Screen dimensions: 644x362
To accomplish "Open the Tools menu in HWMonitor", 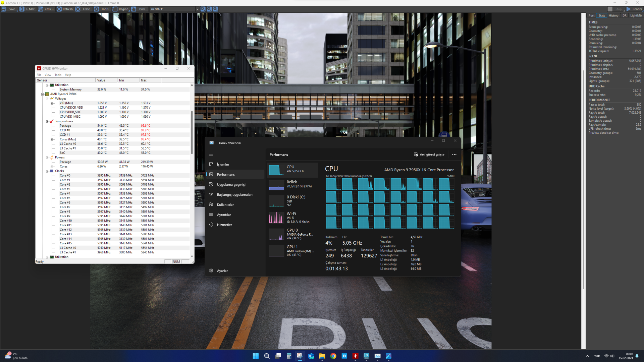I will (58, 75).
